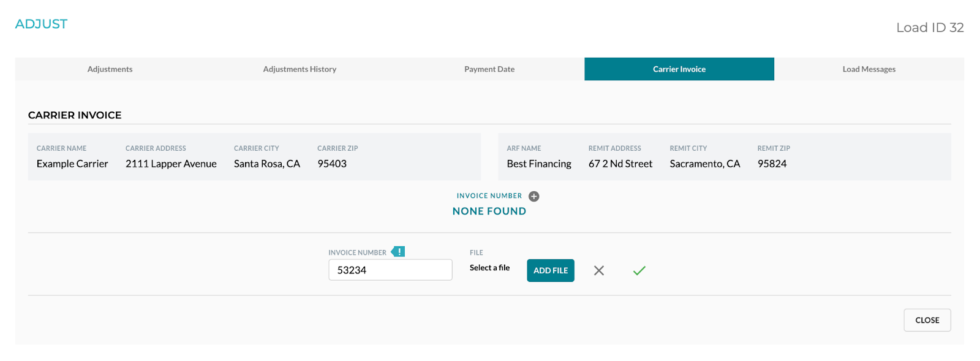
Task: Click the plus icon beside Invoice Number
Action: click(x=534, y=196)
